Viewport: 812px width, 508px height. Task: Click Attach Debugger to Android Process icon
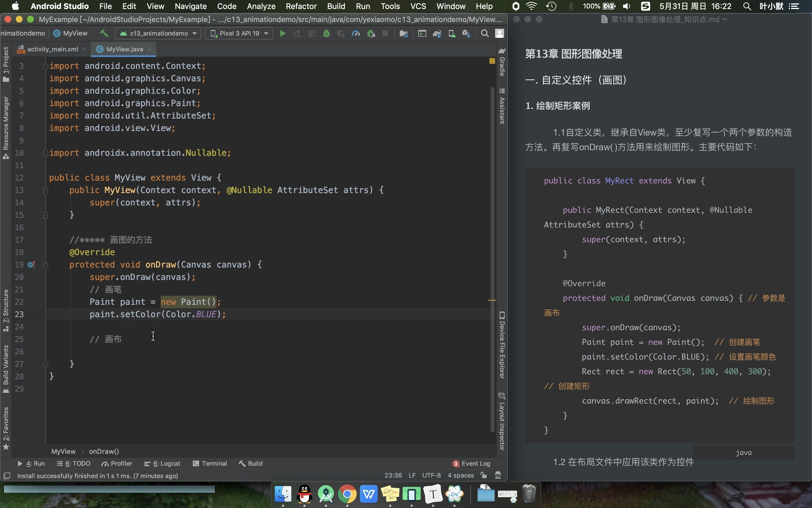(371, 33)
